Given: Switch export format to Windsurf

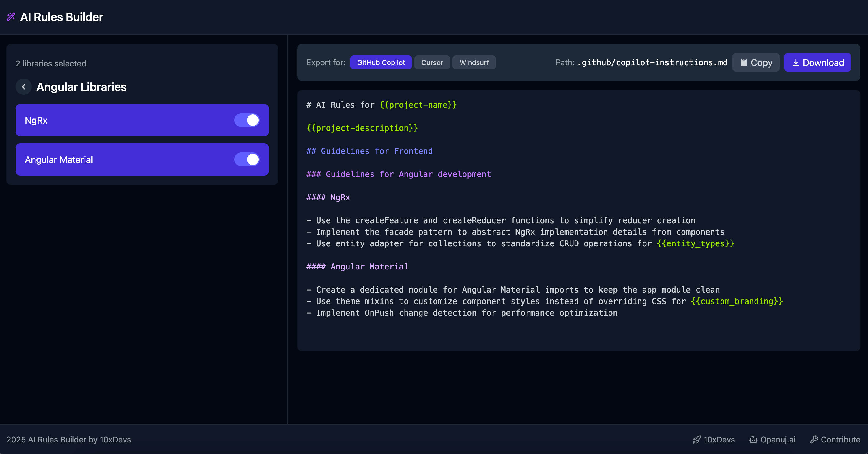Looking at the screenshot, I should pos(474,62).
